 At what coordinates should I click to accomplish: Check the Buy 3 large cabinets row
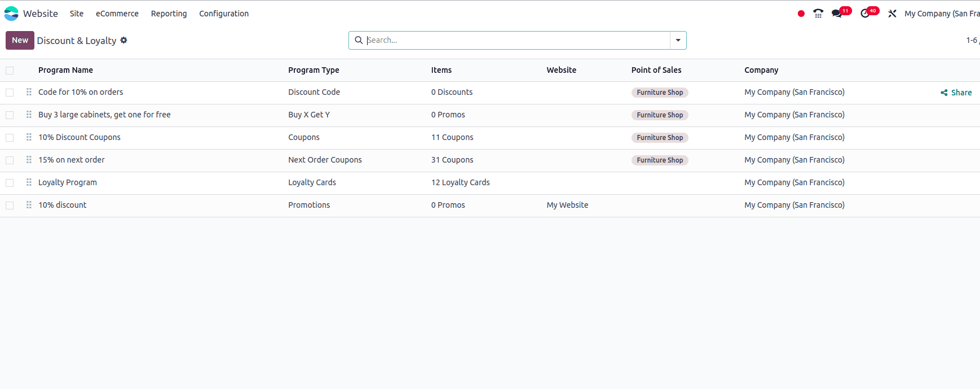(10, 115)
